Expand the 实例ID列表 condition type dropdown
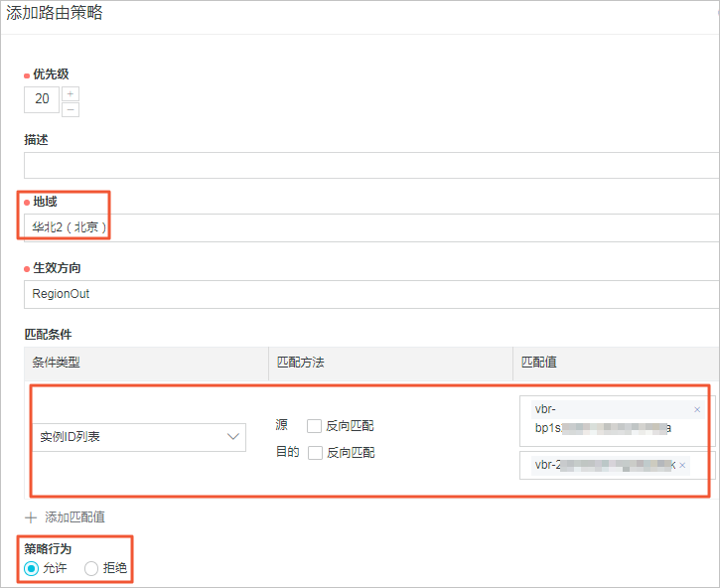720x588 pixels. point(139,437)
